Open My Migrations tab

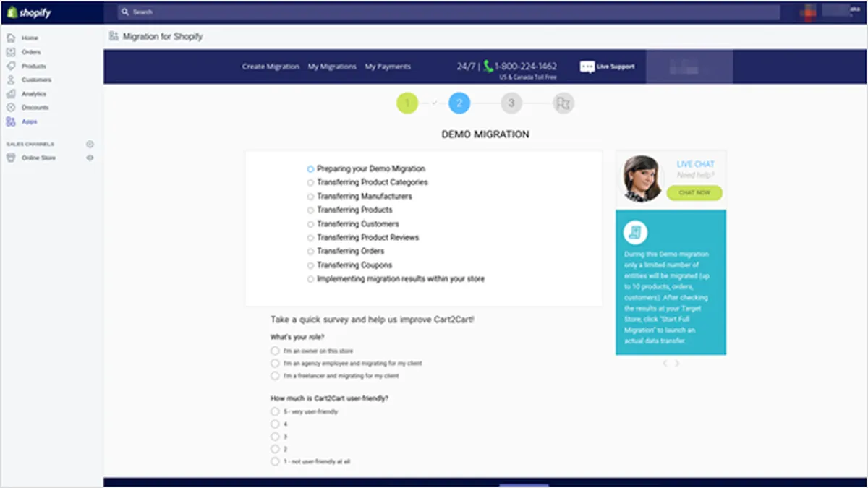[332, 67]
